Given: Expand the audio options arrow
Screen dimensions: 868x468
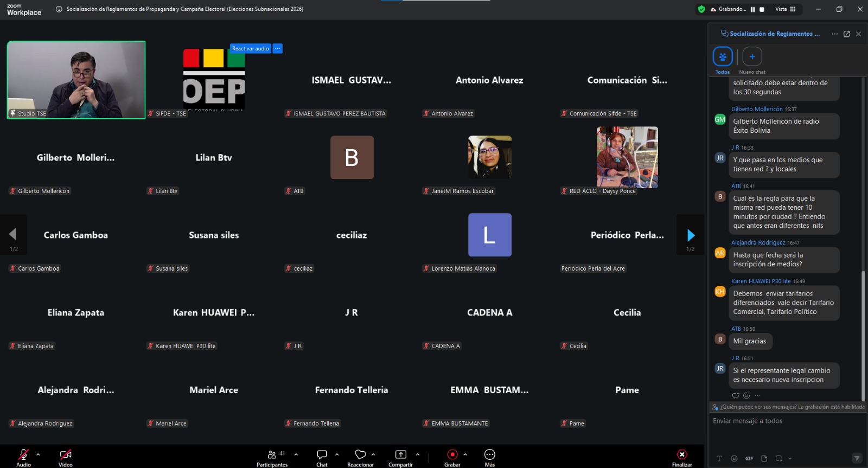Looking at the screenshot, I should (x=38, y=454).
